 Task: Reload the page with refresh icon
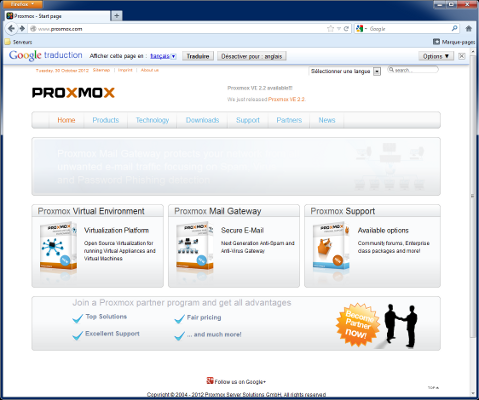[346, 29]
